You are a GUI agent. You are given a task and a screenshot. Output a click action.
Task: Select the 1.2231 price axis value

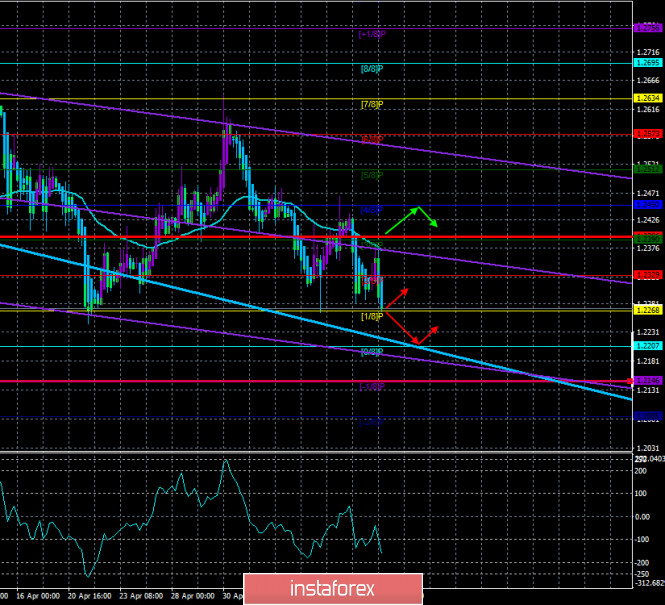point(648,332)
